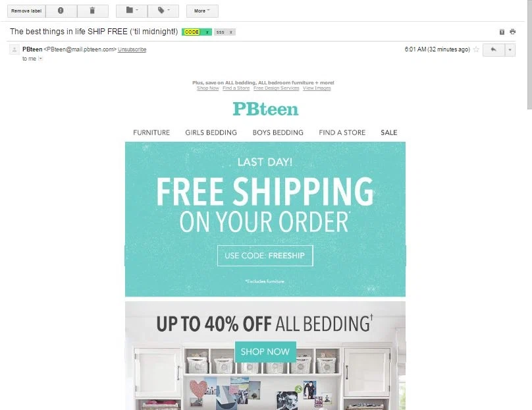This screenshot has width=532, height=410.
Task: Print the email with printer icon
Action: [x=513, y=32]
